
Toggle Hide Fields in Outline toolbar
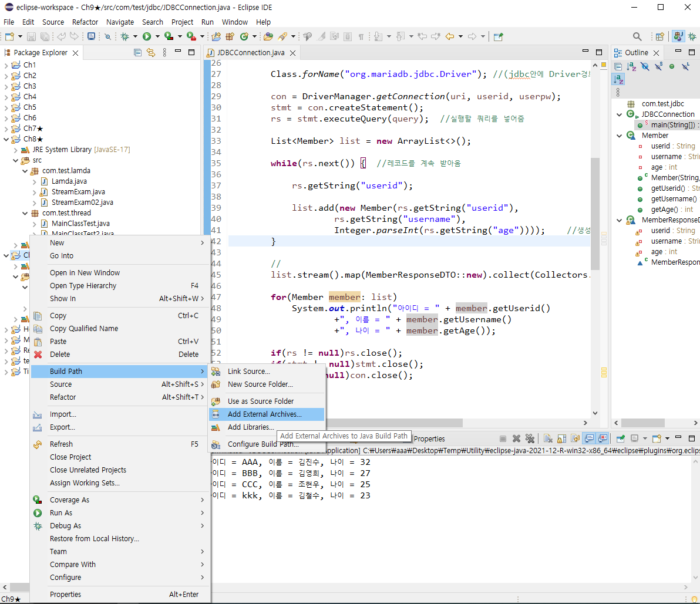[x=645, y=67]
